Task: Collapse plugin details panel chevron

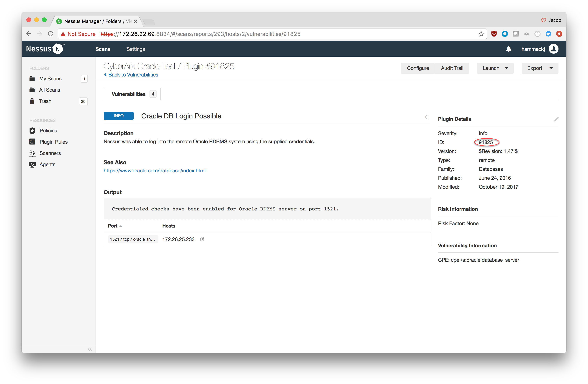Action: [426, 117]
